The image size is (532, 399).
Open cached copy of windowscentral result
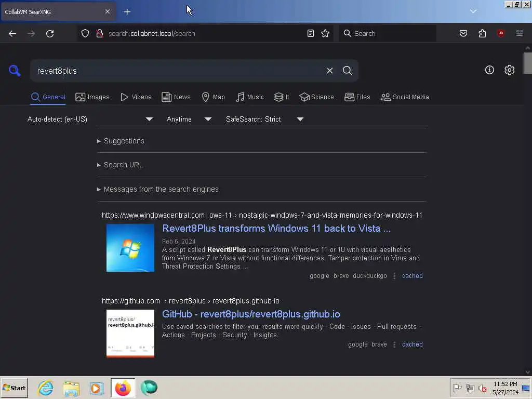click(x=412, y=276)
